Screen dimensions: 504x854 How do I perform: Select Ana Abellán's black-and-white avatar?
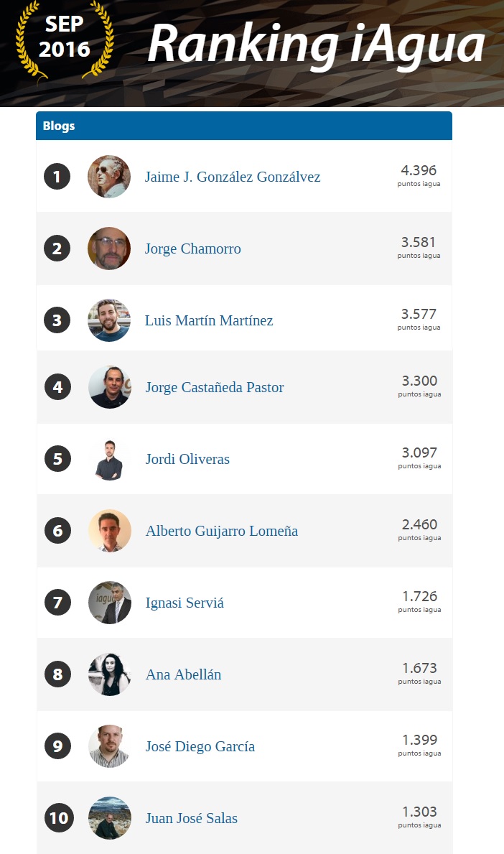coord(110,674)
